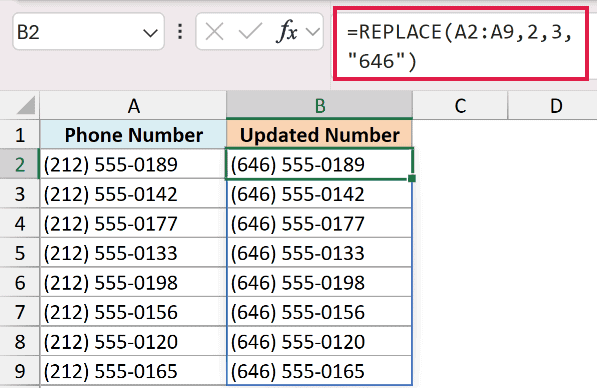The width and height of the screenshot is (597, 388).
Task: Cancel formula entry with the X icon
Action: tap(214, 32)
